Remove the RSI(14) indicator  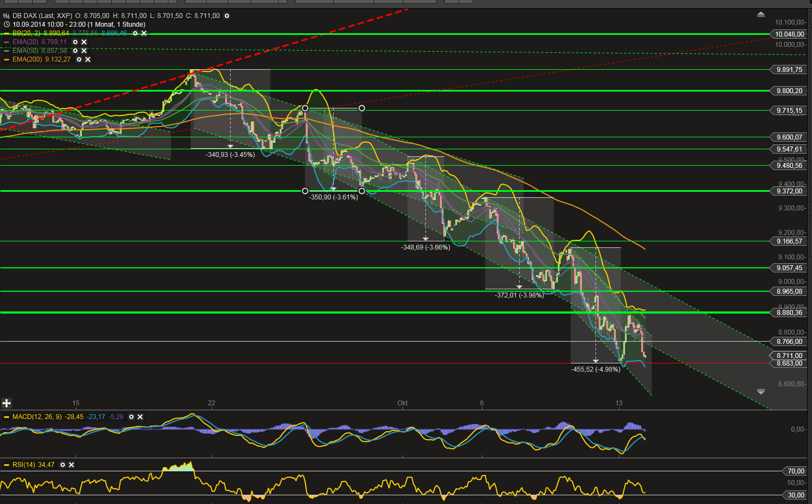pyautogui.click(x=71, y=465)
